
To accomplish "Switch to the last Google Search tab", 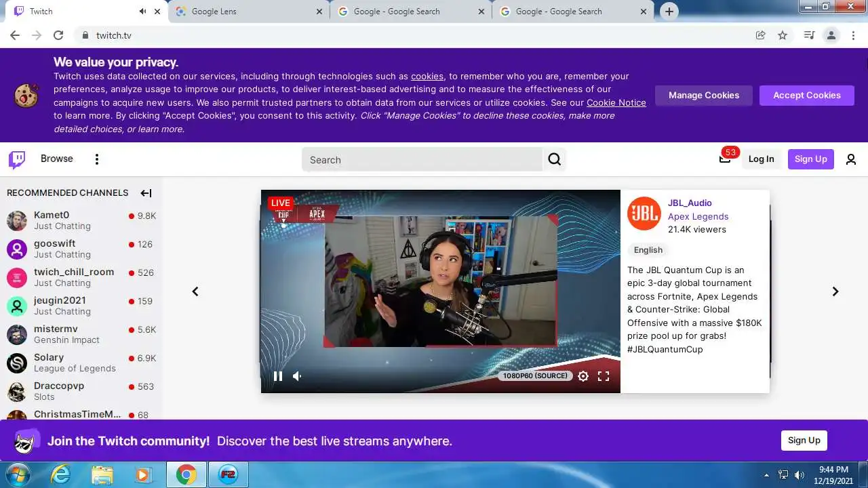I will (573, 12).
